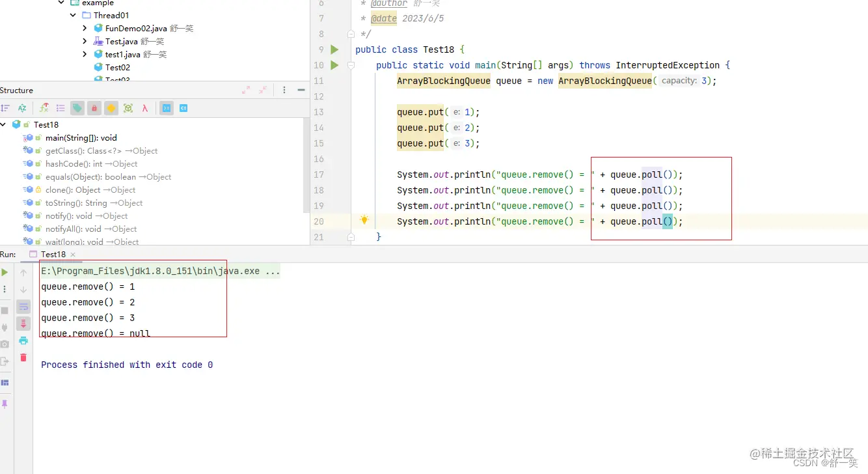Expand Test.java node in project tree
This screenshot has width=868, height=474.
[x=85, y=41]
